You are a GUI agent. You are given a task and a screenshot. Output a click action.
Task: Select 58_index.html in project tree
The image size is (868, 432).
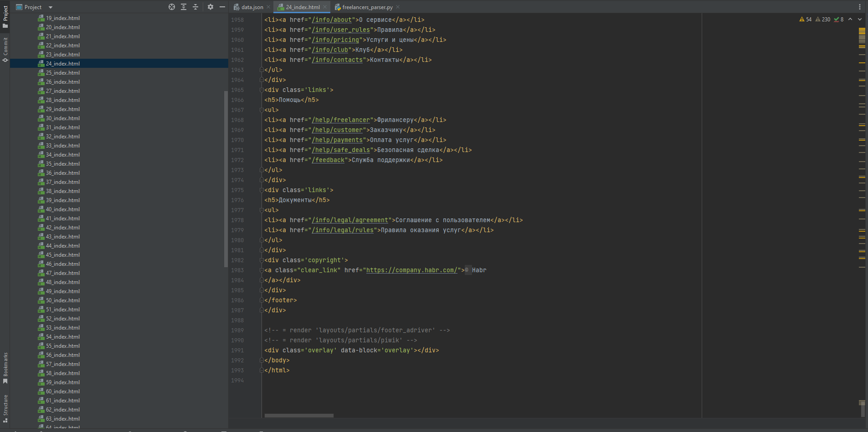pyautogui.click(x=62, y=373)
